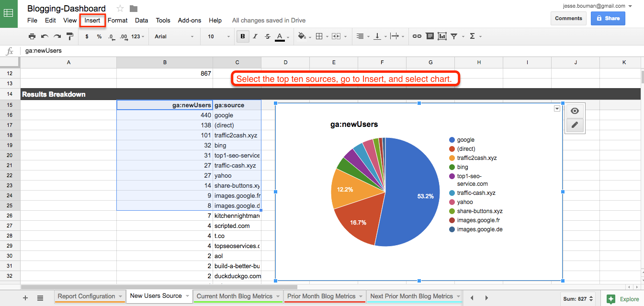The height and width of the screenshot is (306, 644).
Task: Open the Add-ons menu
Action: click(x=190, y=20)
